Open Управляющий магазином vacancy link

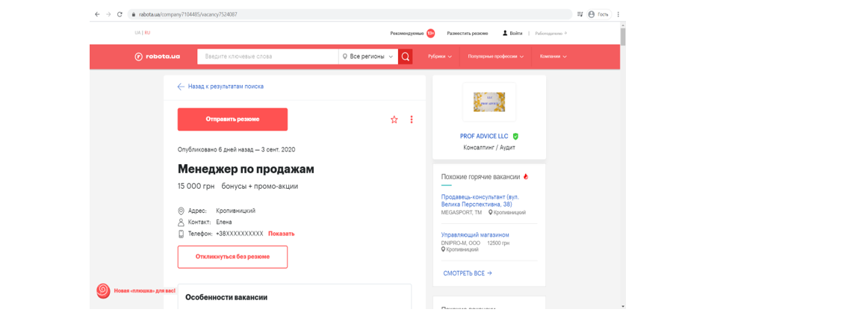(x=475, y=234)
